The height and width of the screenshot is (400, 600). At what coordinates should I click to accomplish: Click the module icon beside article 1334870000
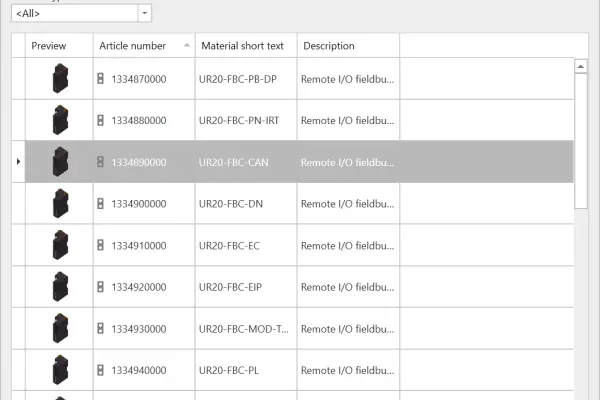pos(100,79)
